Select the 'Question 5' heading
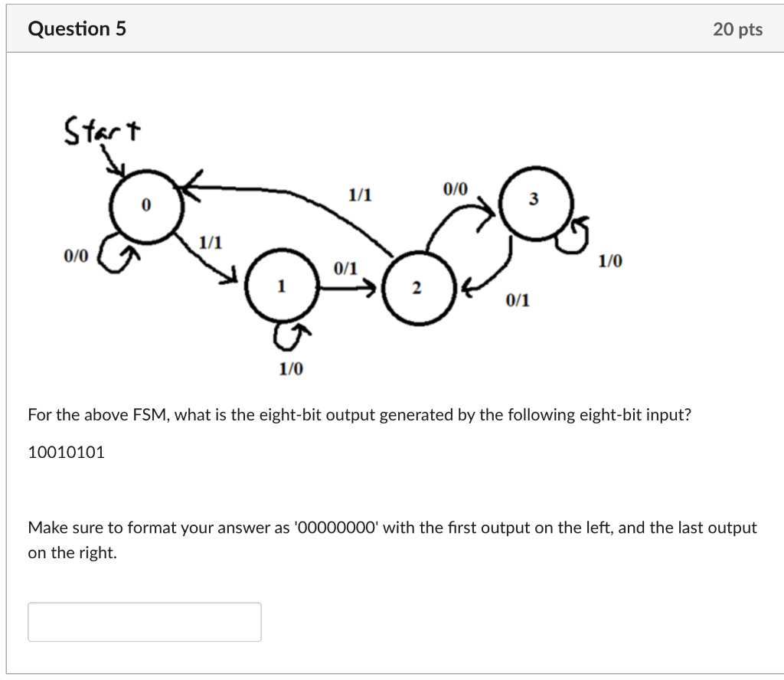 click(x=76, y=28)
